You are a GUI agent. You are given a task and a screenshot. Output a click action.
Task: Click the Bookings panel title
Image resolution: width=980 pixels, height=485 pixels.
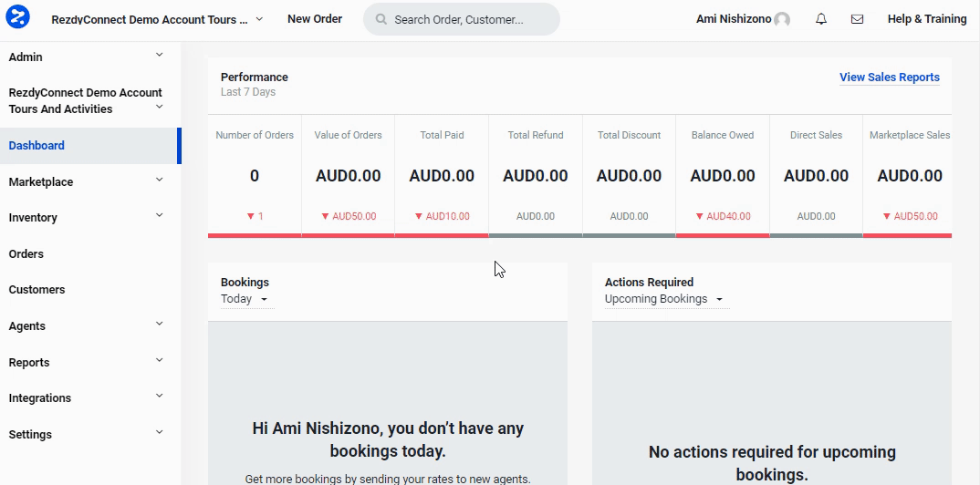point(245,282)
